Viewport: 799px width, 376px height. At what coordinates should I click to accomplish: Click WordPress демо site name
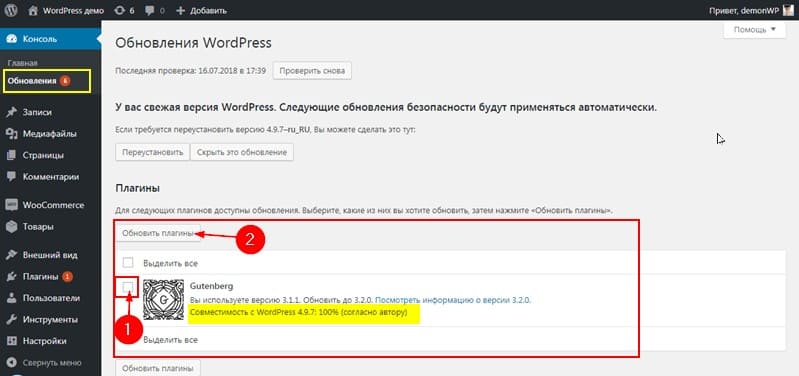(x=73, y=10)
